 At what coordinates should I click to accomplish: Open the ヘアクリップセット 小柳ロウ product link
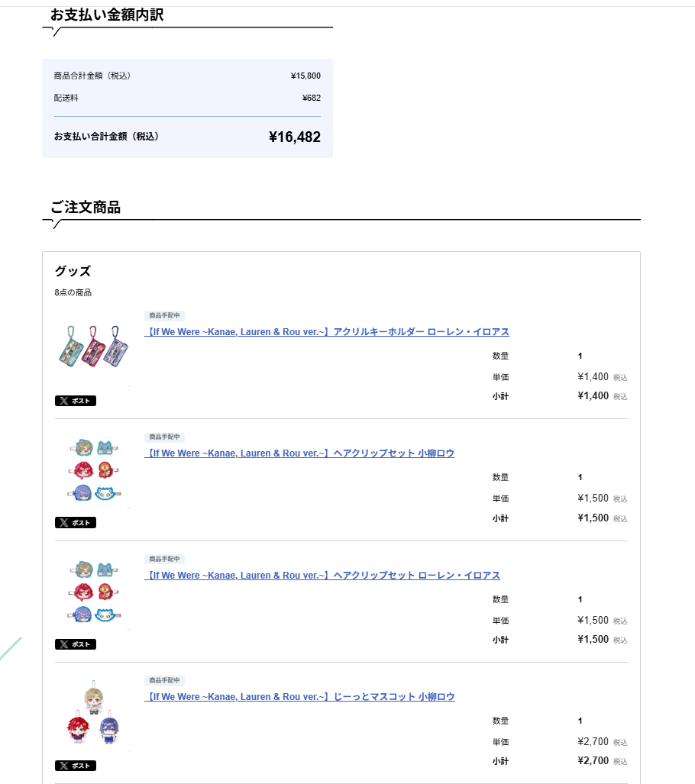[299, 453]
